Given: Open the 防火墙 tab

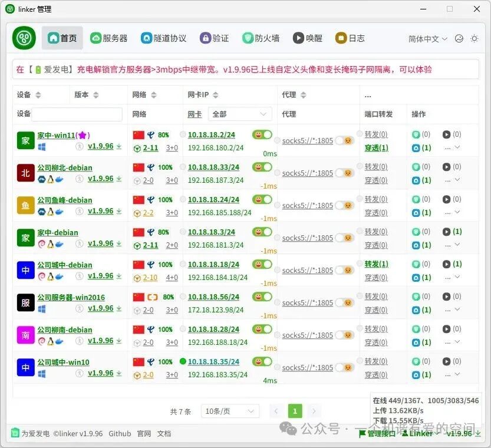Looking at the screenshot, I should tap(261, 38).
